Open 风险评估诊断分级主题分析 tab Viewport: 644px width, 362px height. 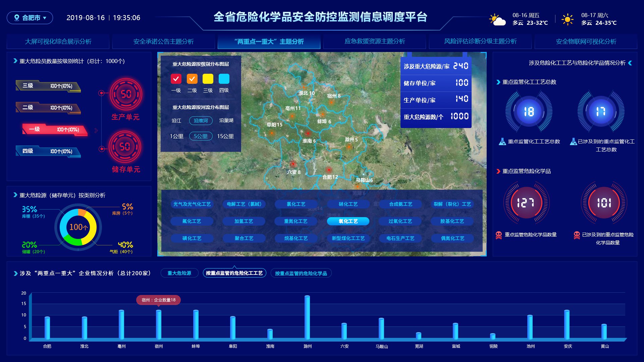coord(480,42)
